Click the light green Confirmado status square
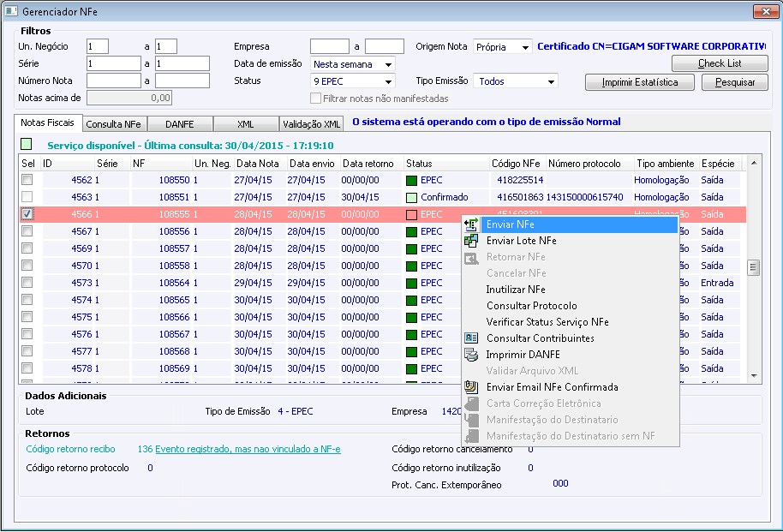783x532 pixels. point(411,197)
